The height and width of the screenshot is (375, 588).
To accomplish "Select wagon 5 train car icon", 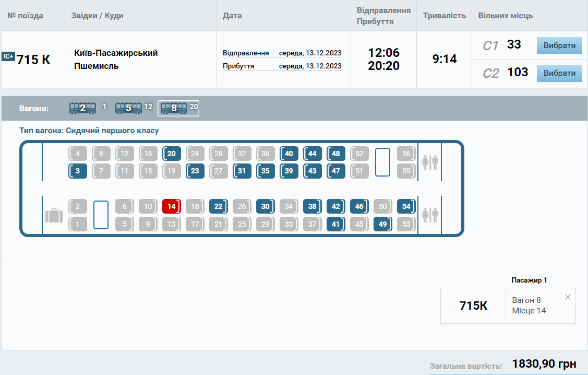I will (x=128, y=108).
